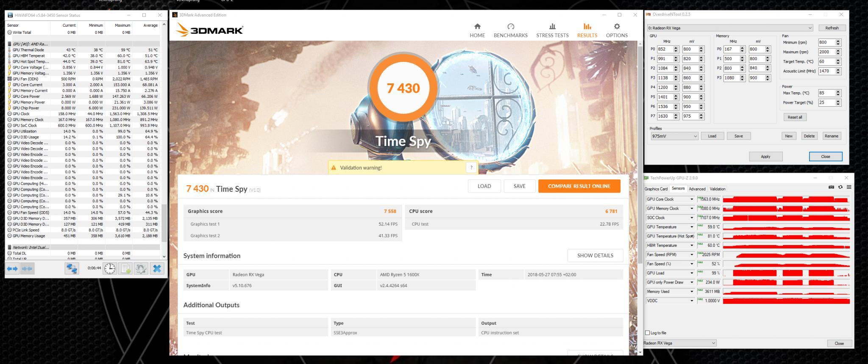Click Load profile button in OverdriveNTool

[712, 136]
